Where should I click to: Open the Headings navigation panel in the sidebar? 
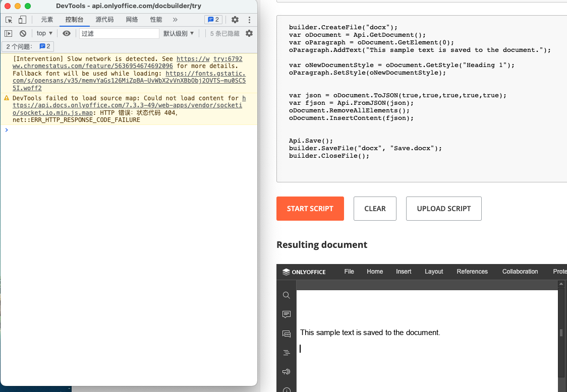tap(287, 353)
